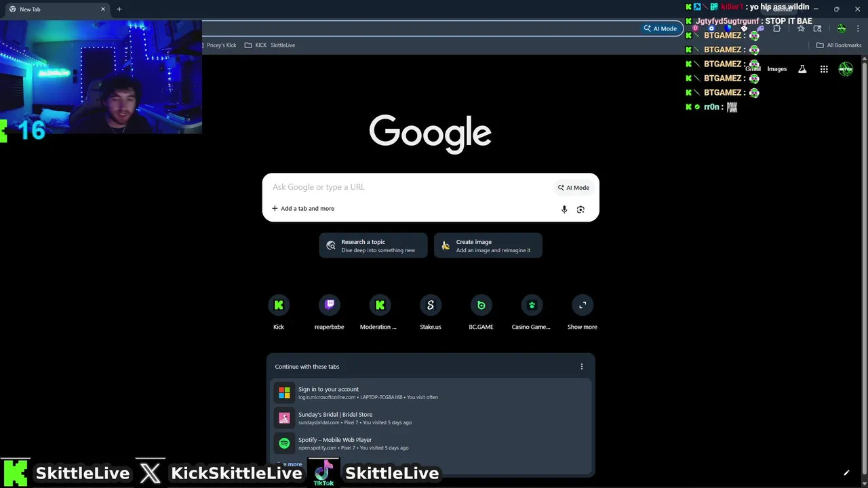
Task: Open Chrome profile avatar in toolbar
Action: click(x=842, y=28)
